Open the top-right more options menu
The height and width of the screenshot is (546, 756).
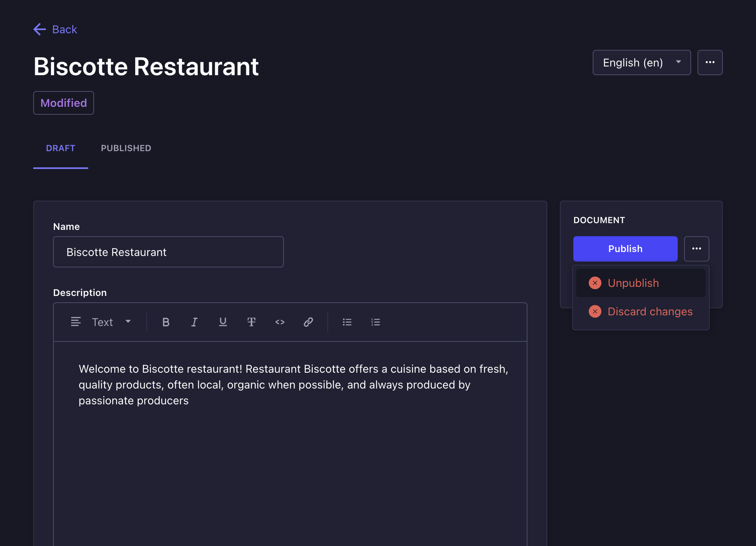pos(710,63)
